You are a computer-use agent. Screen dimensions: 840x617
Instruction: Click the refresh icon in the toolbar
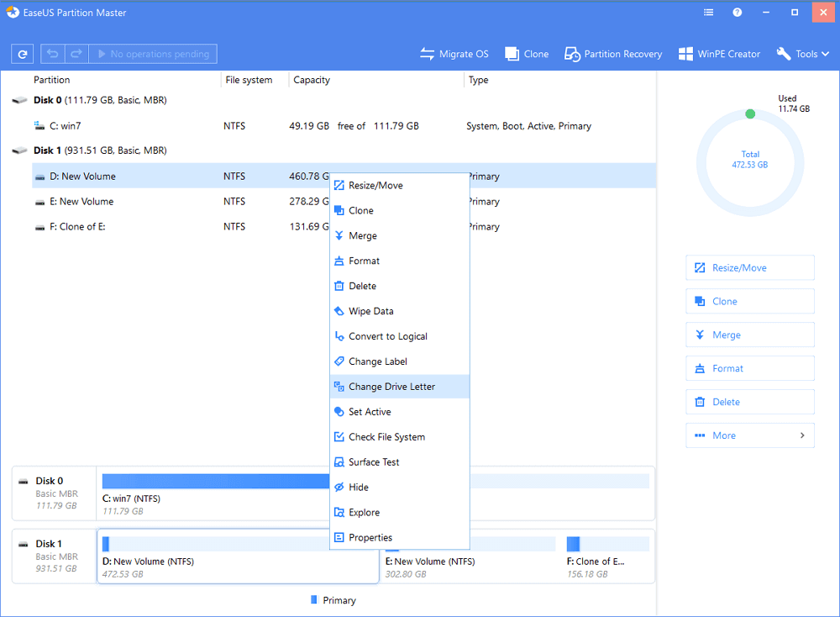point(22,54)
